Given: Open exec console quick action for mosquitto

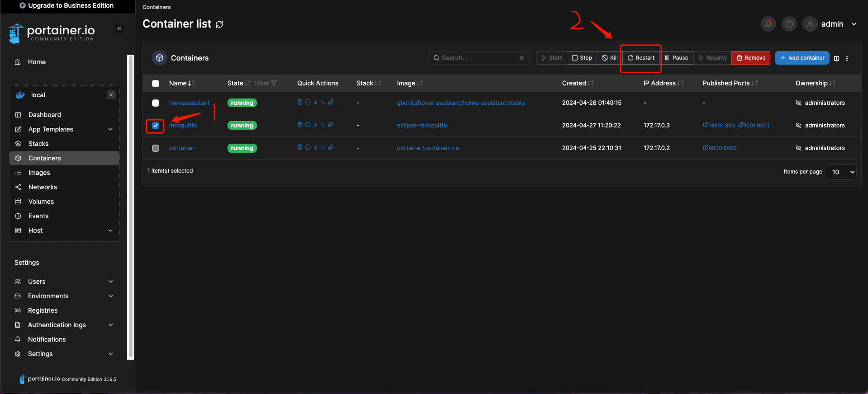Looking at the screenshot, I should coord(323,125).
